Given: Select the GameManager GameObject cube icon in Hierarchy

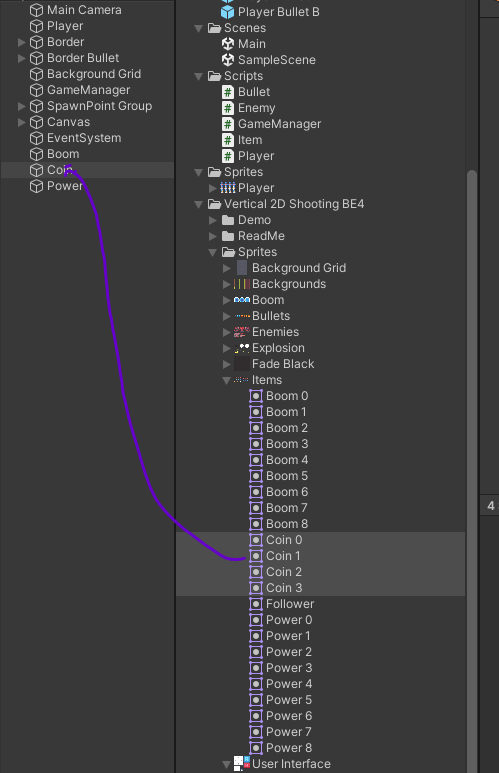Looking at the screenshot, I should click(x=36, y=90).
